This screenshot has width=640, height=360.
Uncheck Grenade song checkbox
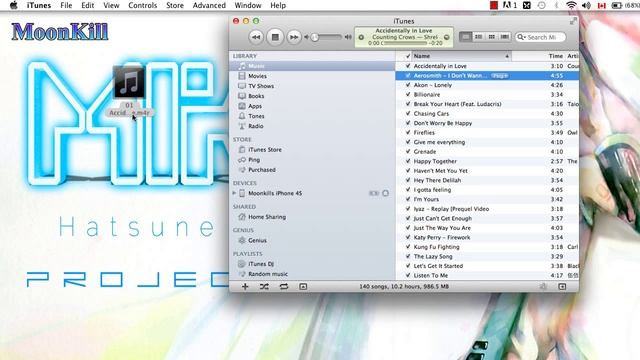[408, 151]
